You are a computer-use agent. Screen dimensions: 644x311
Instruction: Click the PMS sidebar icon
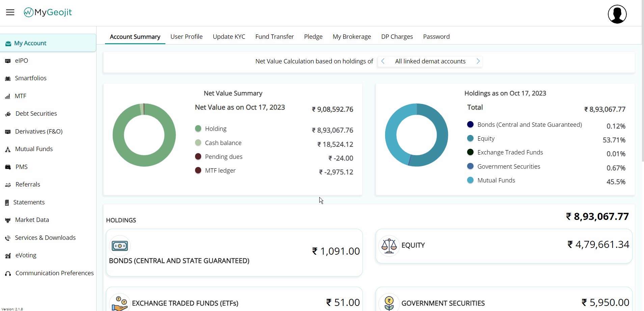pyautogui.click(x=8, y=167)
